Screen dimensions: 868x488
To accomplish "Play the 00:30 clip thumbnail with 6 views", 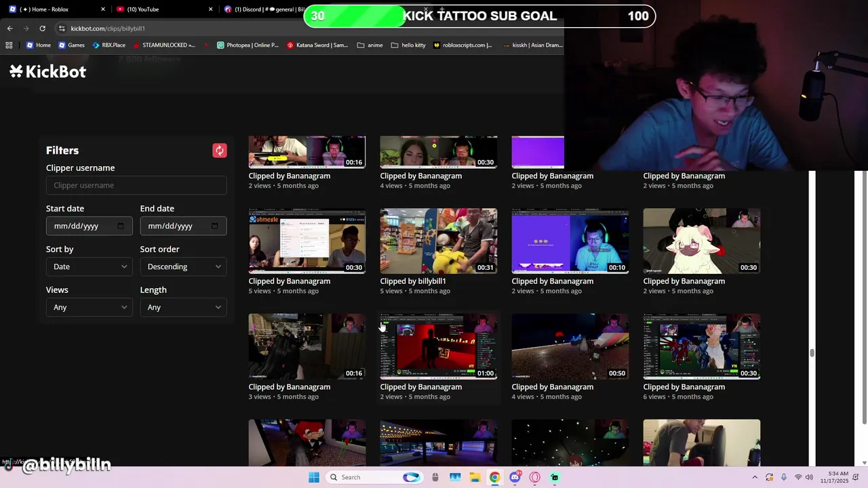I will coord(702,346).
